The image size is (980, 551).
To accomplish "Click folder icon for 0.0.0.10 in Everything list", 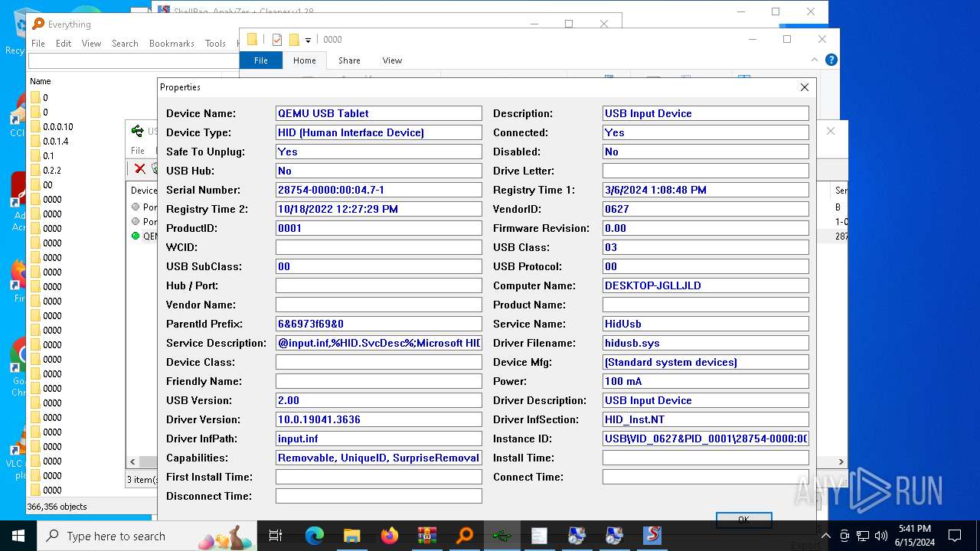I will pyautogui.click(x=35, y=126).
